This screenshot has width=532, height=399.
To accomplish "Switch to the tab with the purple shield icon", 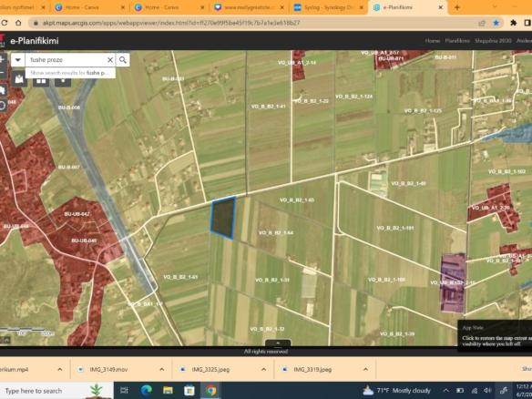I will pos(250,7).
